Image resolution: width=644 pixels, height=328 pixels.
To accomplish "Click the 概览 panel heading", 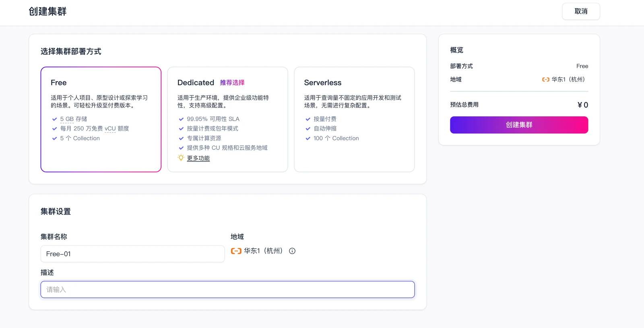I will tap(457, 50).
